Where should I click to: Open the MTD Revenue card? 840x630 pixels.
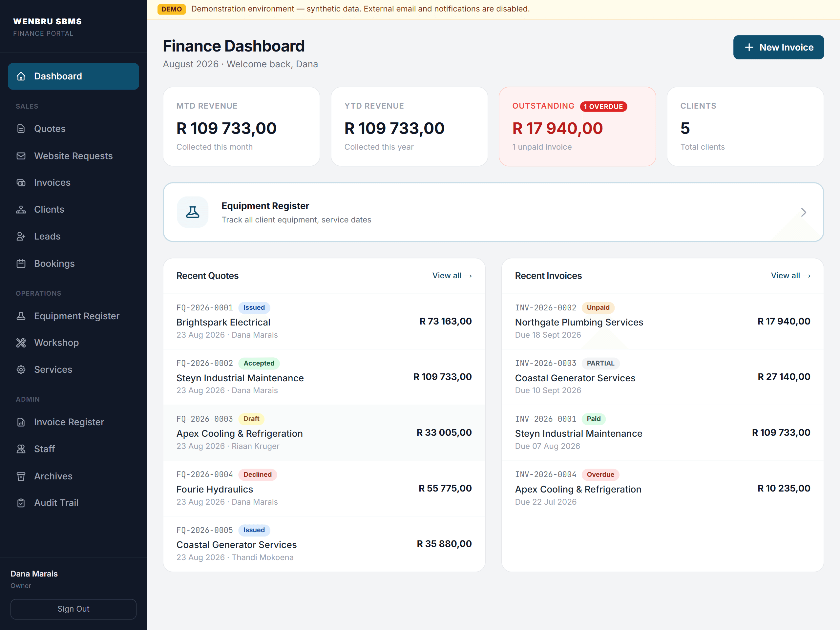click(x=241, y=126)
